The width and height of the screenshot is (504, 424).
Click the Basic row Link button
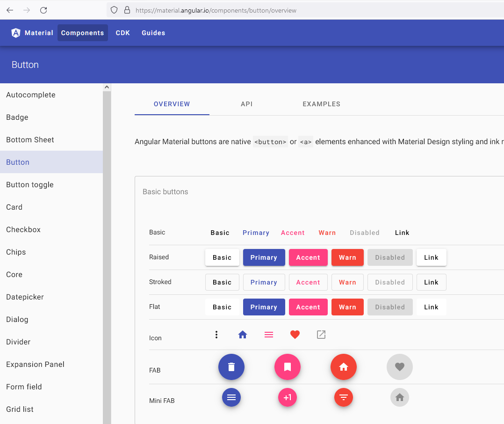pyautogui.click(x=402, y=233)
